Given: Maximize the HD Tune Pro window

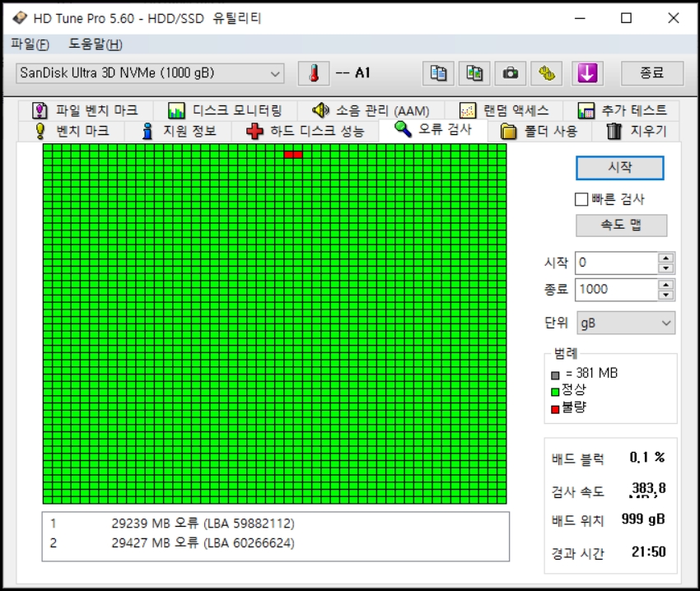Looking at the screenshot, I should tap(627, 18).
